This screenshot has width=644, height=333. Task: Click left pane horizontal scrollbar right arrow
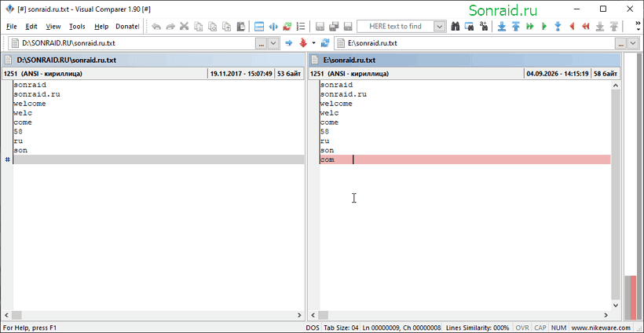(299, 316)
